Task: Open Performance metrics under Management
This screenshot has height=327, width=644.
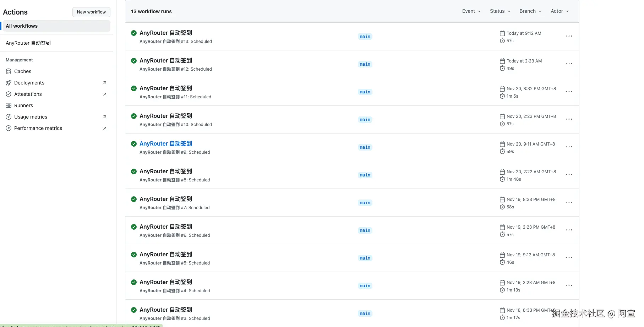Action: [x=57, y=128]
